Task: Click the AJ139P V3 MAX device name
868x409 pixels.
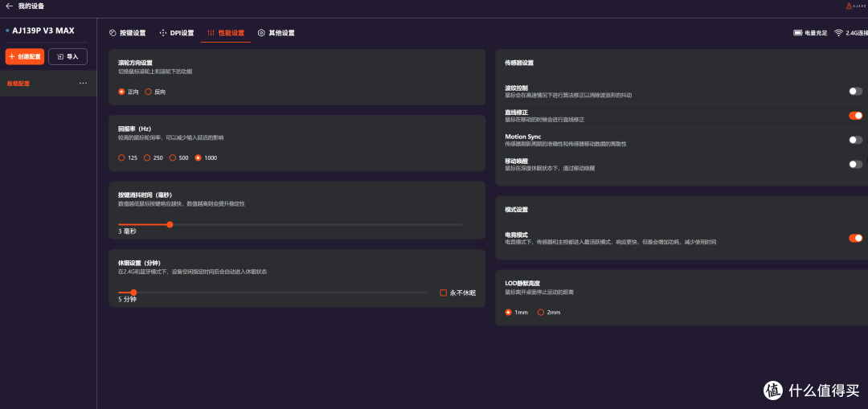Action: pos(43,31)
